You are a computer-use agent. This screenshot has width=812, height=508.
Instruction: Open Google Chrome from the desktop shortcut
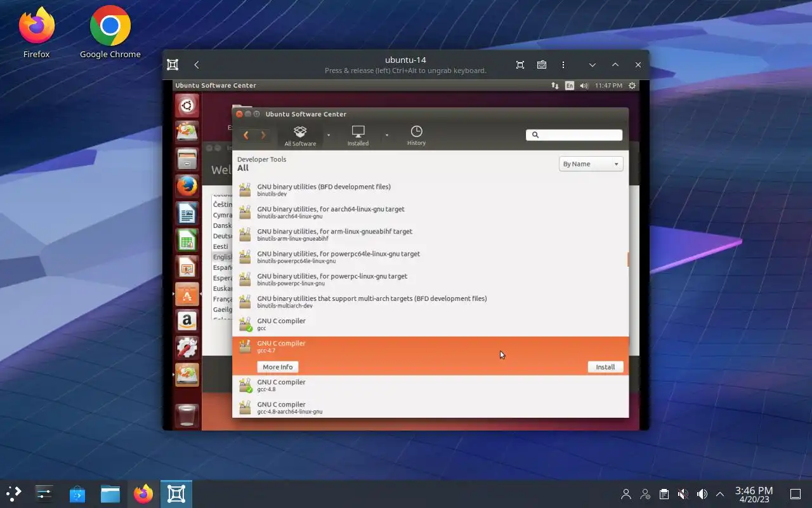tap(110, 33)
